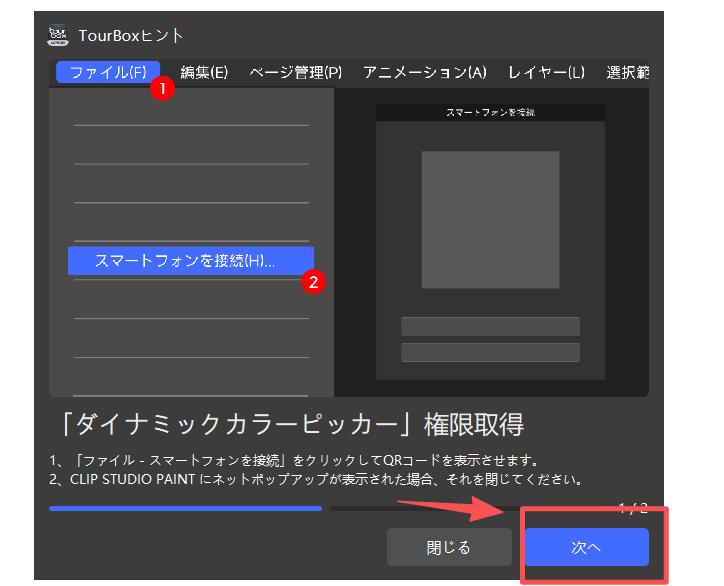
Task: Open the レイヤー(L) menu
Action: click(x=546, y=72)
